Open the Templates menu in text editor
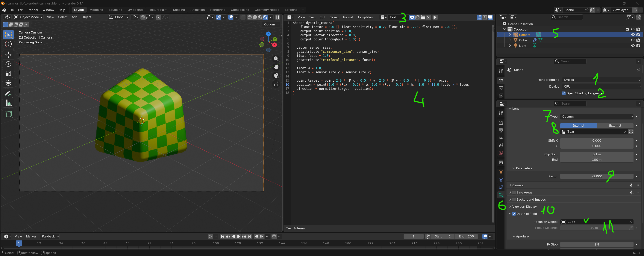The width and height of the screenshot is (644, 256). point(365,17)
